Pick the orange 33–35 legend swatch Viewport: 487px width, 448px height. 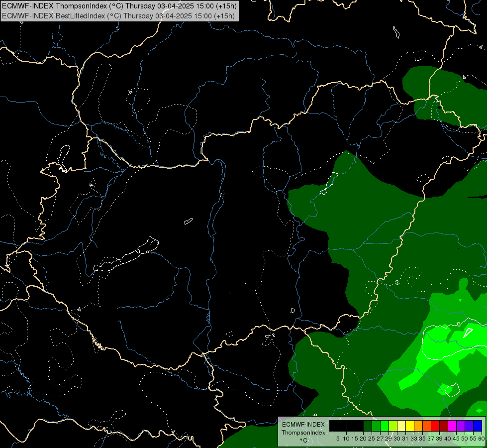418,426
